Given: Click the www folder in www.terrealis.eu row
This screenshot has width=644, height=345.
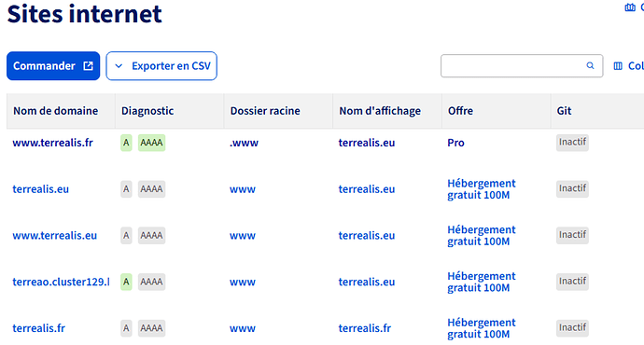Looking at the screenshot, I should pos(243,236).
